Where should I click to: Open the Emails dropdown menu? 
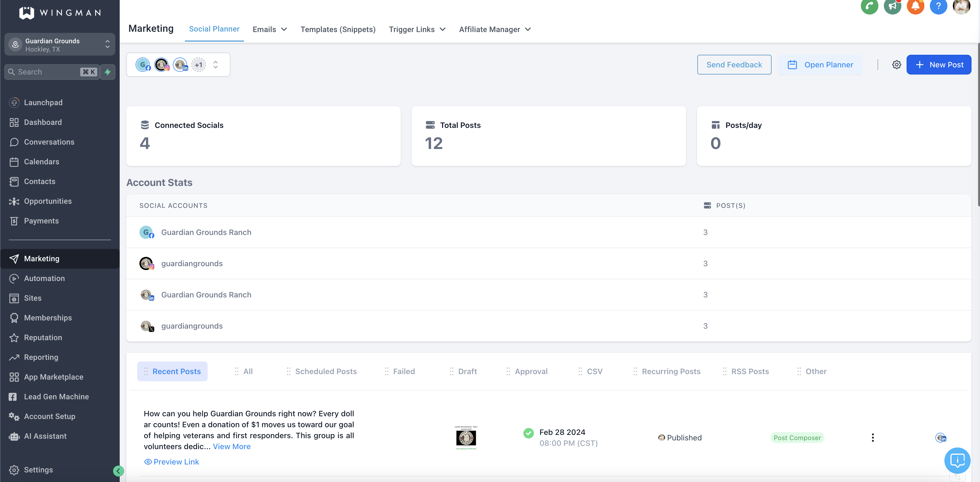270,29
